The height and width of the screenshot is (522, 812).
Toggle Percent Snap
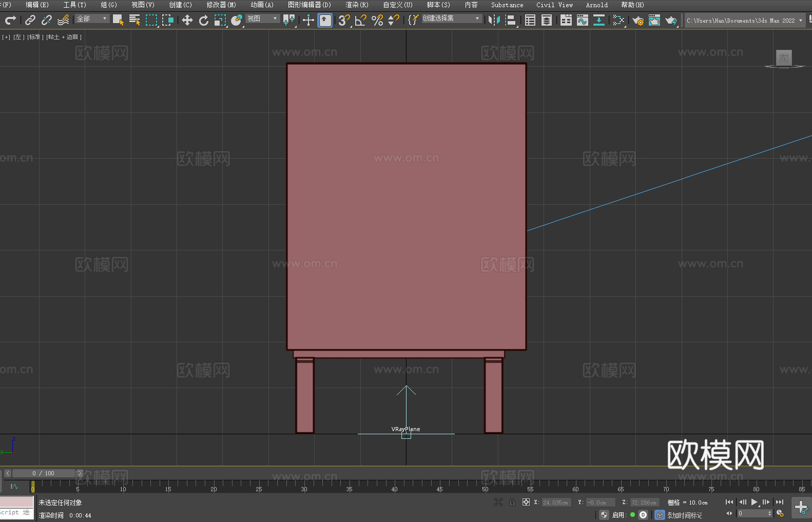[377, 20]
